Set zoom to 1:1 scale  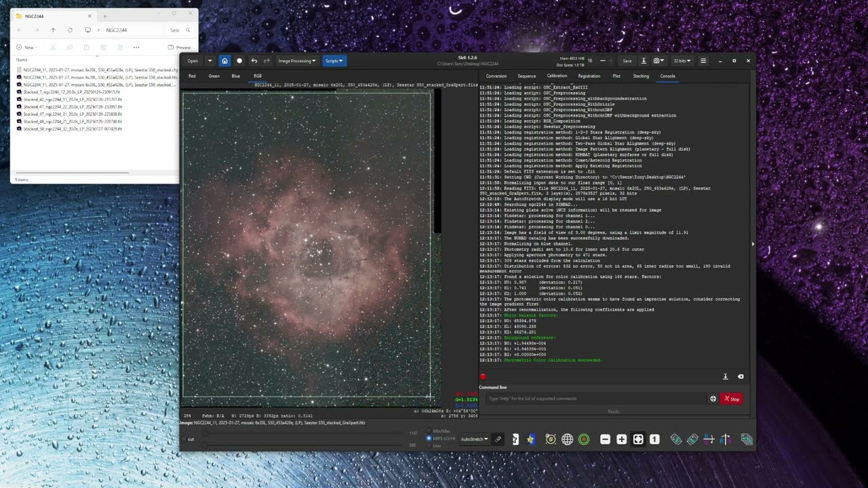[654, 439]
